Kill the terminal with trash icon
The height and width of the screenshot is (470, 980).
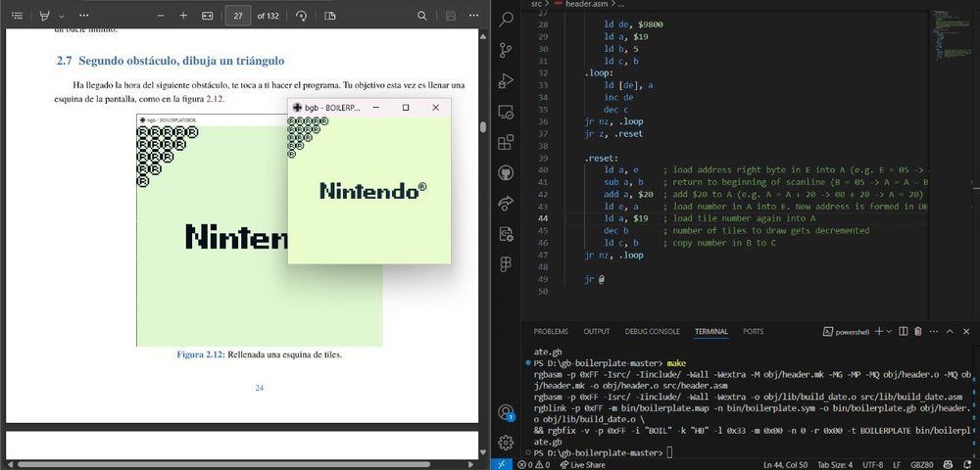coord(917,331)
